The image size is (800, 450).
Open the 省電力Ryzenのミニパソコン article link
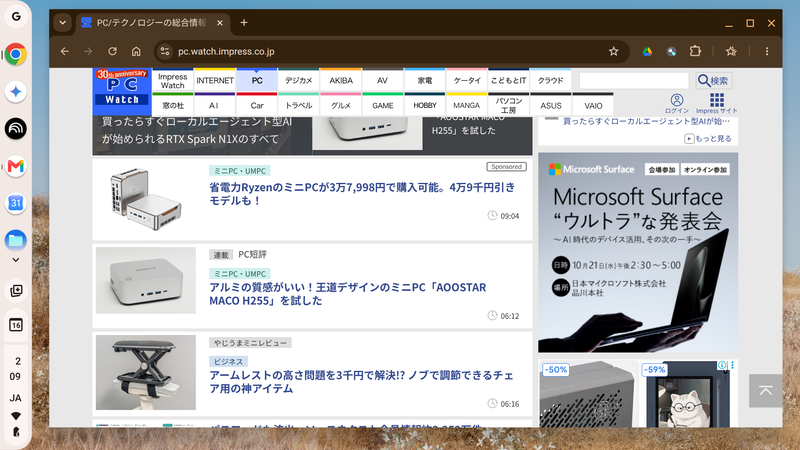pos(362,194)
